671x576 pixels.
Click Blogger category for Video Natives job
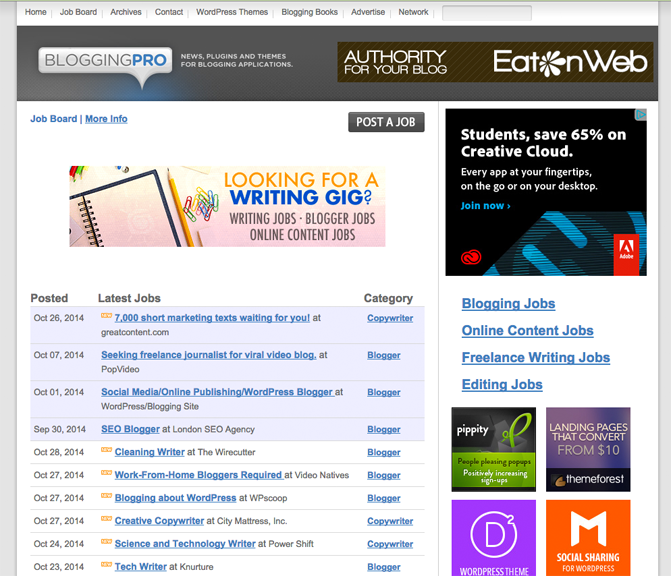(384, 475)
